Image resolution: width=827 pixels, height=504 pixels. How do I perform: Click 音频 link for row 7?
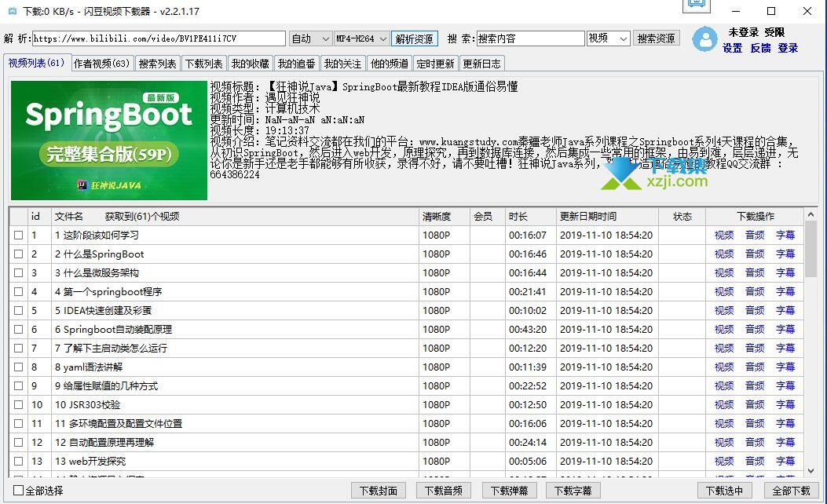[755, 349]
